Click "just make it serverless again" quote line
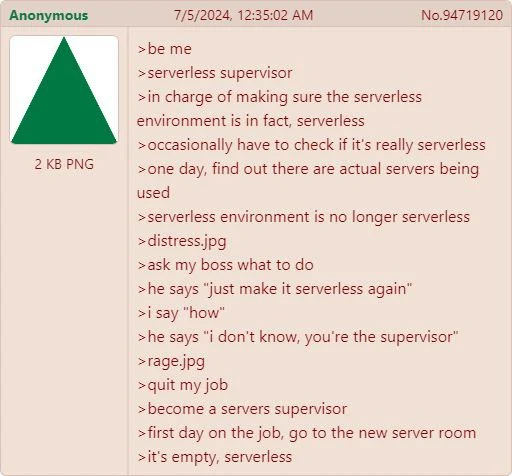This screenshot has width=512, height=476. [x=275, y=289]
